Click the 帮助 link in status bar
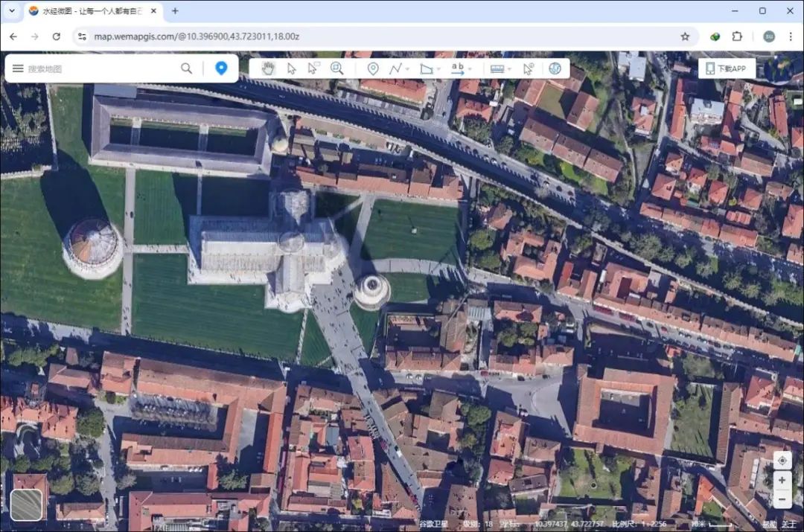The width and height of the screenshot is (804, 532). (x=768, y=524)
